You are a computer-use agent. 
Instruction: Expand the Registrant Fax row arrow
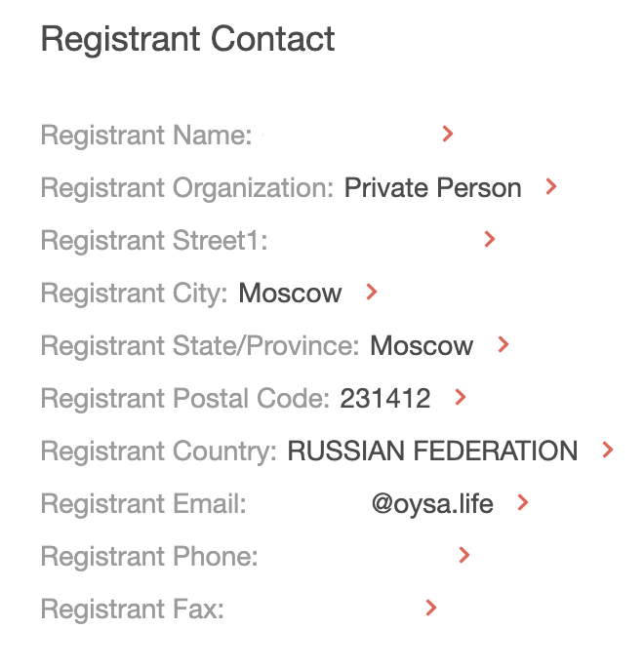pyautogui.click(x=431, y=609)
